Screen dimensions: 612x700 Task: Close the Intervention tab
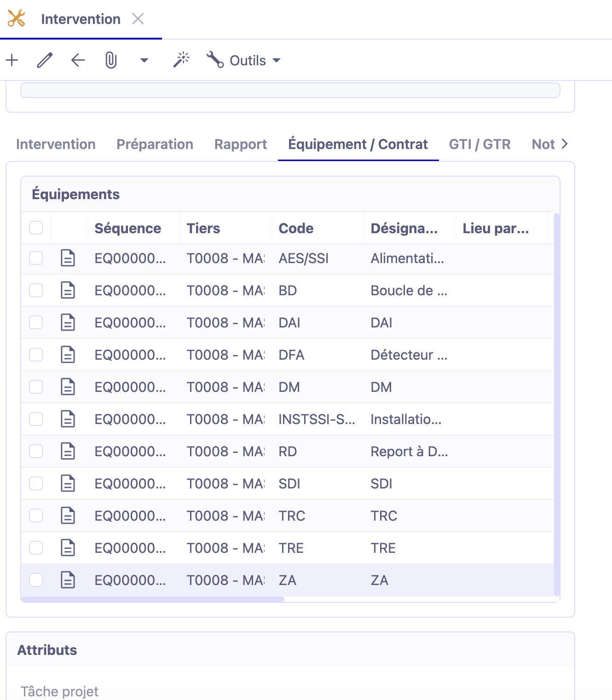point(138,19)
